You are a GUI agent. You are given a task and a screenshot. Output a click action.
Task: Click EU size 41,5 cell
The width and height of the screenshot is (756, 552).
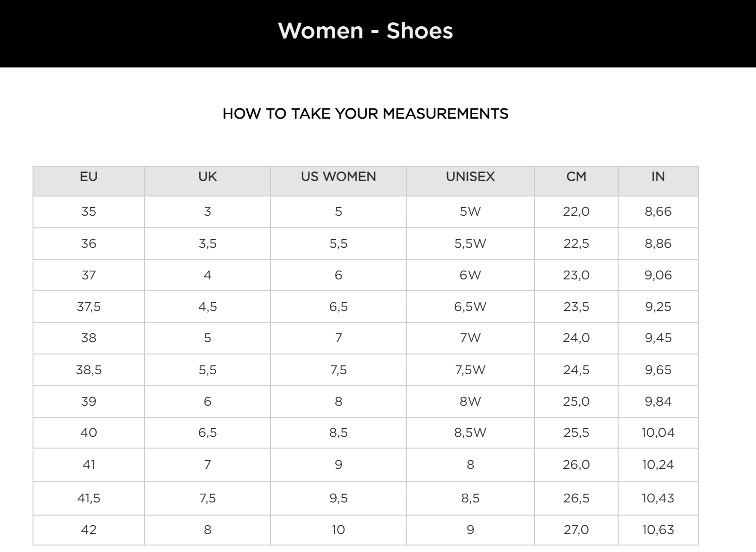tap(88, 499)
